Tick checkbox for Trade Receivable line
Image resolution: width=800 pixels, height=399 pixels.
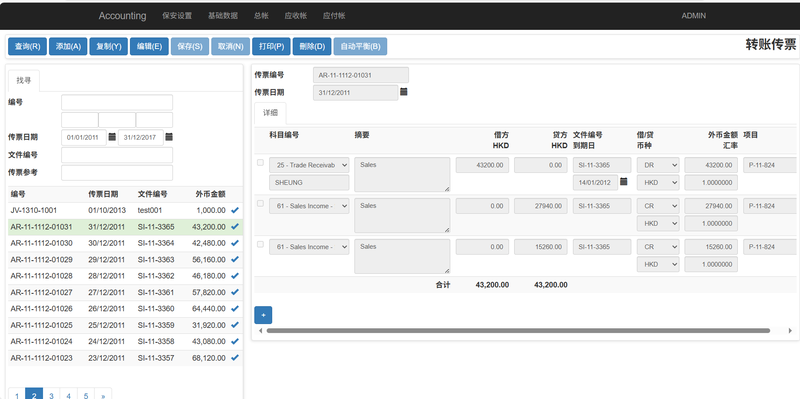pos(260,163)
